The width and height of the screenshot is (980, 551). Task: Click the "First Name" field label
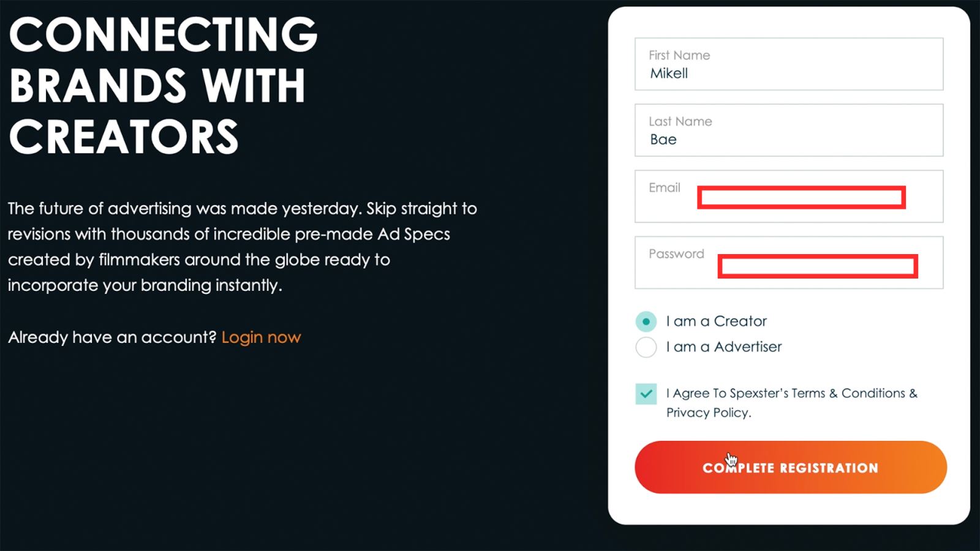pos(679,55)
